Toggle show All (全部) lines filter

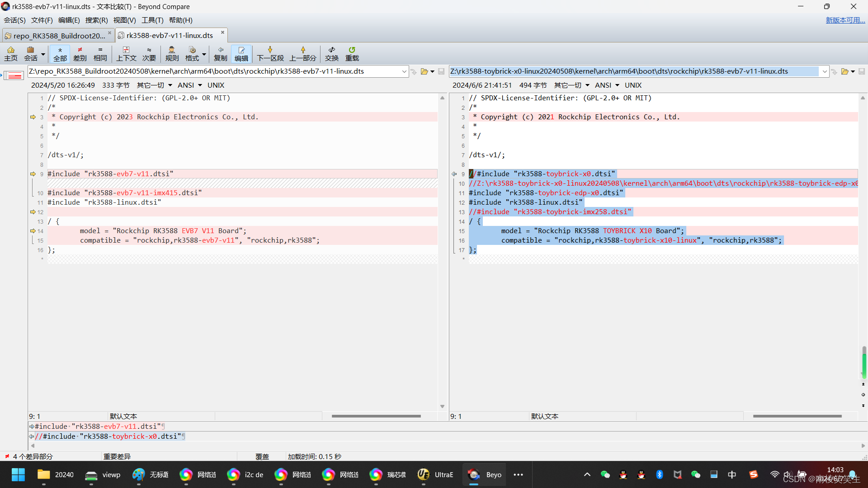[60, 53]
